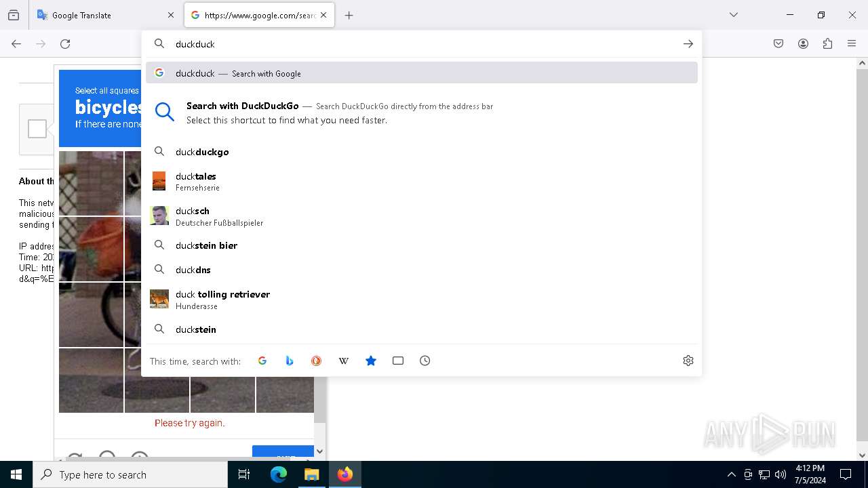Viewport: 868px width, 488px height.
Task: Close the google.com search tab
Action: 323,15
